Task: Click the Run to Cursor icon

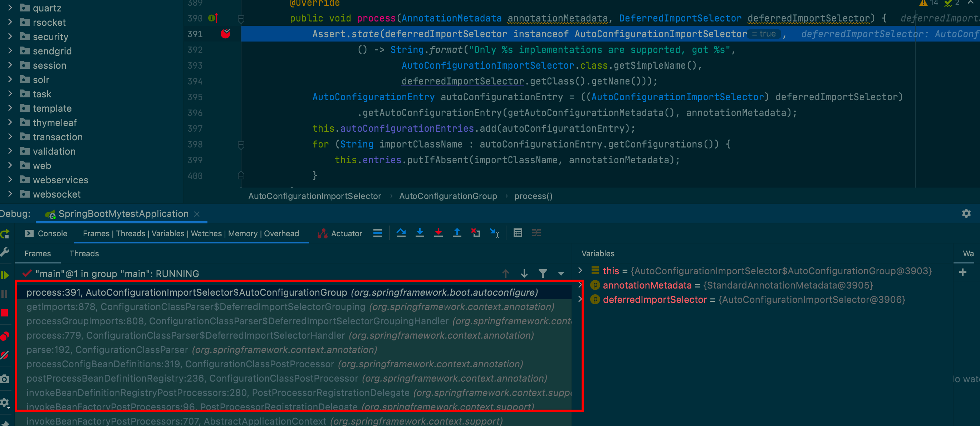Action: 495,233
